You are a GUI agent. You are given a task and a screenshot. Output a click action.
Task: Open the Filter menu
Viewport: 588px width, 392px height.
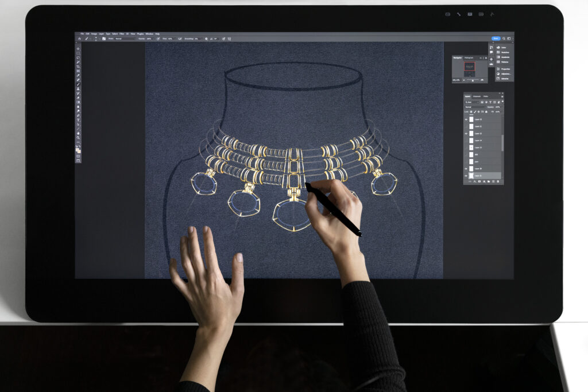122,34
